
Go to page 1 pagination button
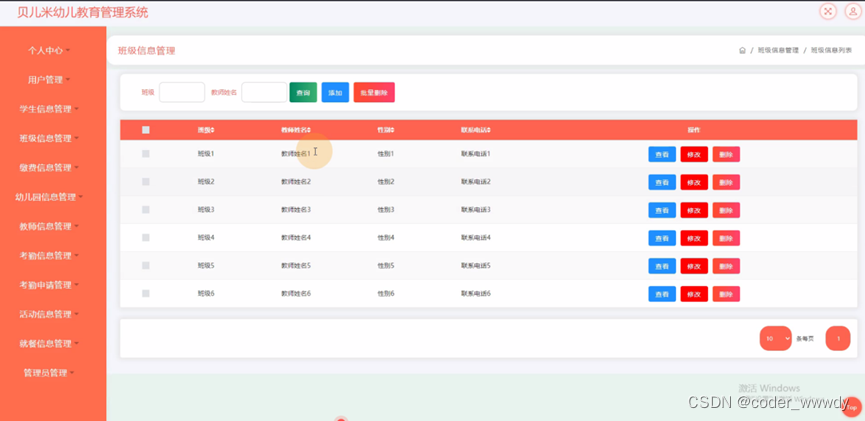click(x=838, y=338)
